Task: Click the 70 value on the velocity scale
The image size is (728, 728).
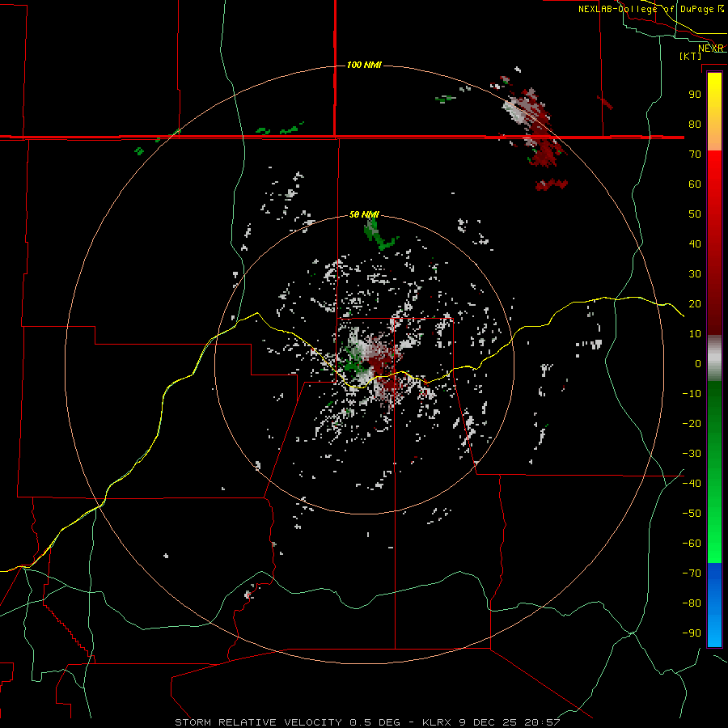Action: click(x=695, y=154)
